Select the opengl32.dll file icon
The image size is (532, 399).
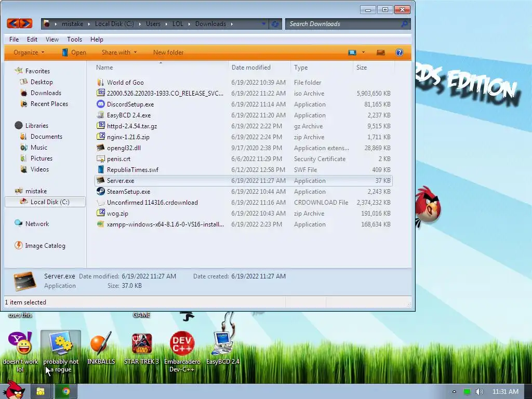coord(100,148)
